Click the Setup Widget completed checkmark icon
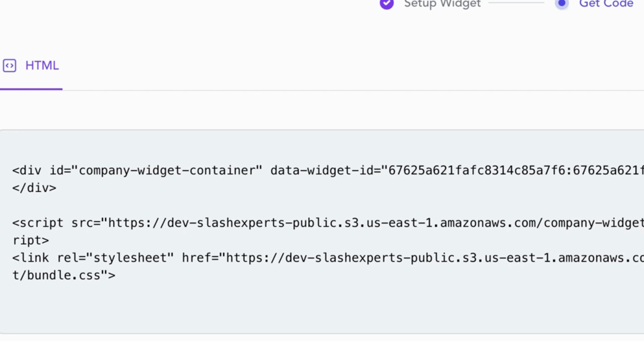This screenshot has height=341, width=644. [x=386, y=4]
